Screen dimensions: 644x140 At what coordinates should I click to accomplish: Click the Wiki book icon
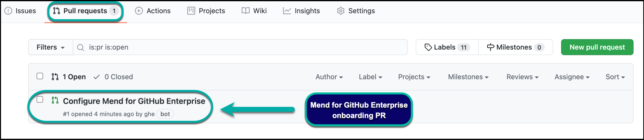click(245, 11)
